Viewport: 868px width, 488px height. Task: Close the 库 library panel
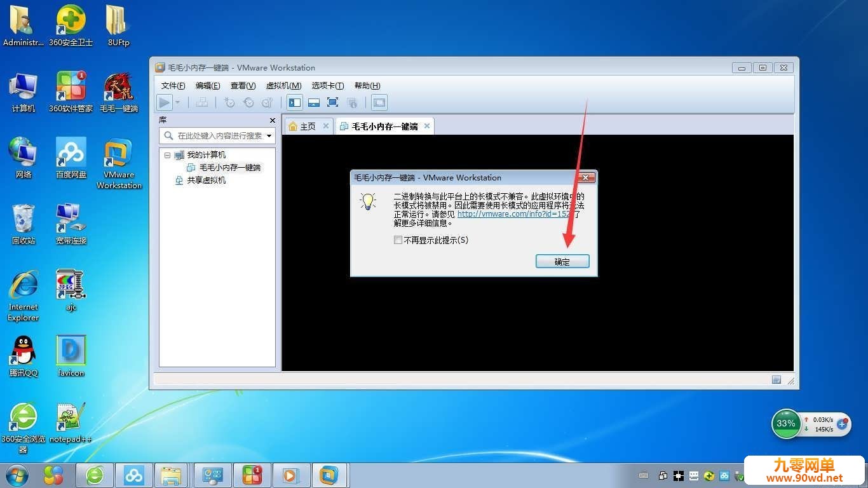click(273, 120)
